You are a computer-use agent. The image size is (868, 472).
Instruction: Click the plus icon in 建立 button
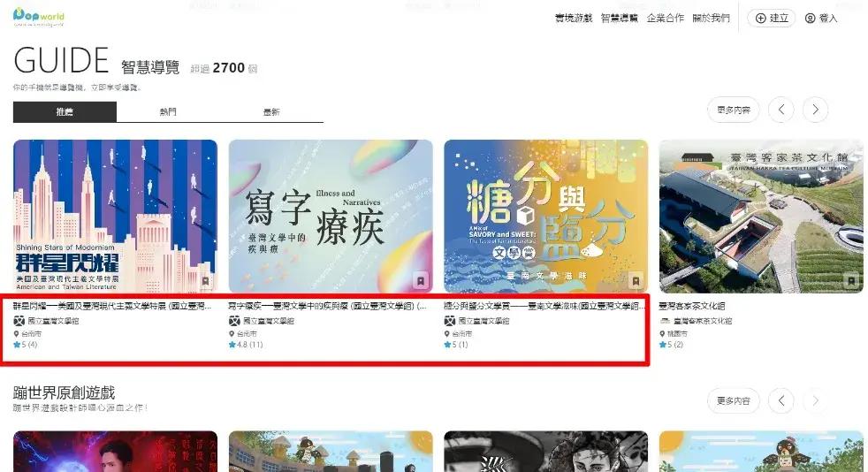(x=759, y=19)
